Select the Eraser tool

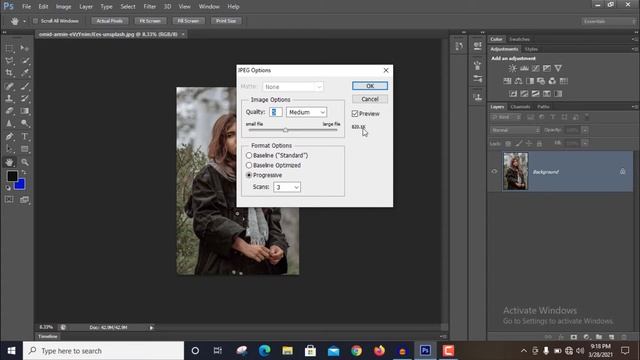pyautogui.click(x=9, y=111)
